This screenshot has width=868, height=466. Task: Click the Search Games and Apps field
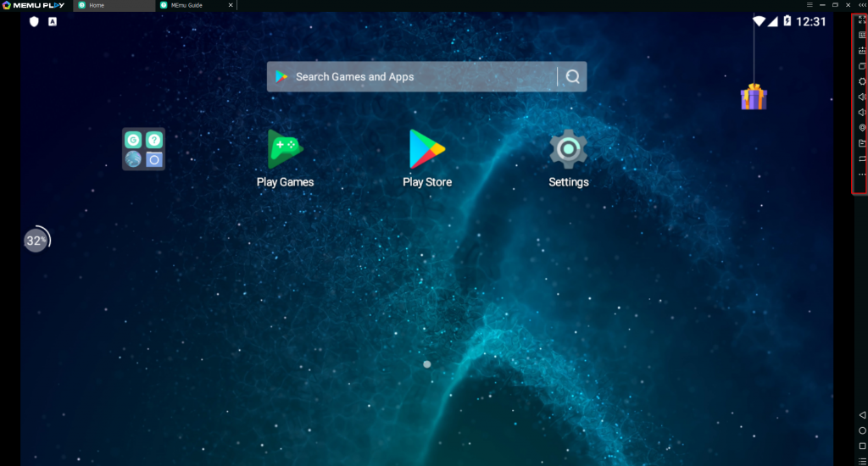pyautogui.click(x=426, y=76)
